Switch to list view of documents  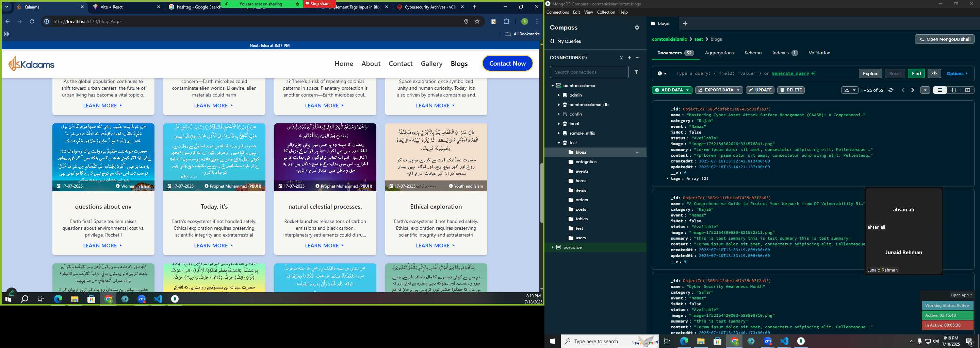940,90
